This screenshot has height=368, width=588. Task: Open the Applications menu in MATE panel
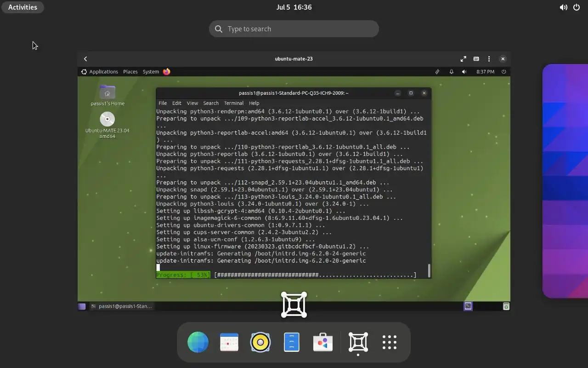coord(100,72)
